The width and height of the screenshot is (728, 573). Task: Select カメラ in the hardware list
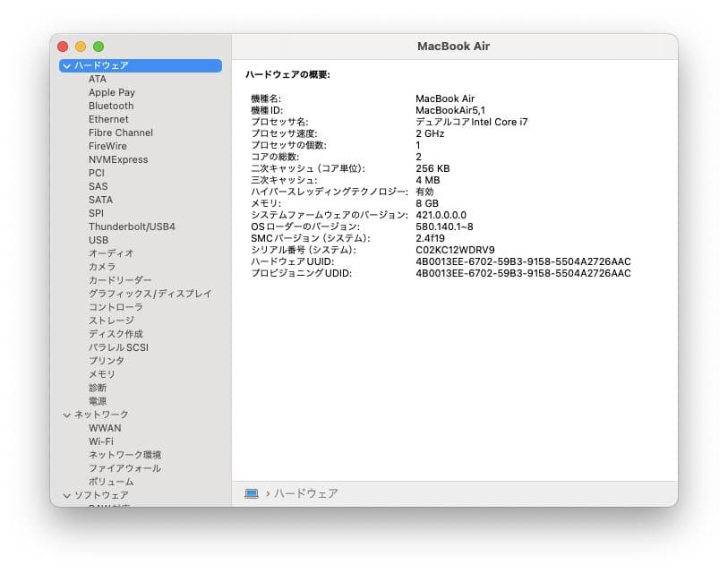(x=98, y=267)
